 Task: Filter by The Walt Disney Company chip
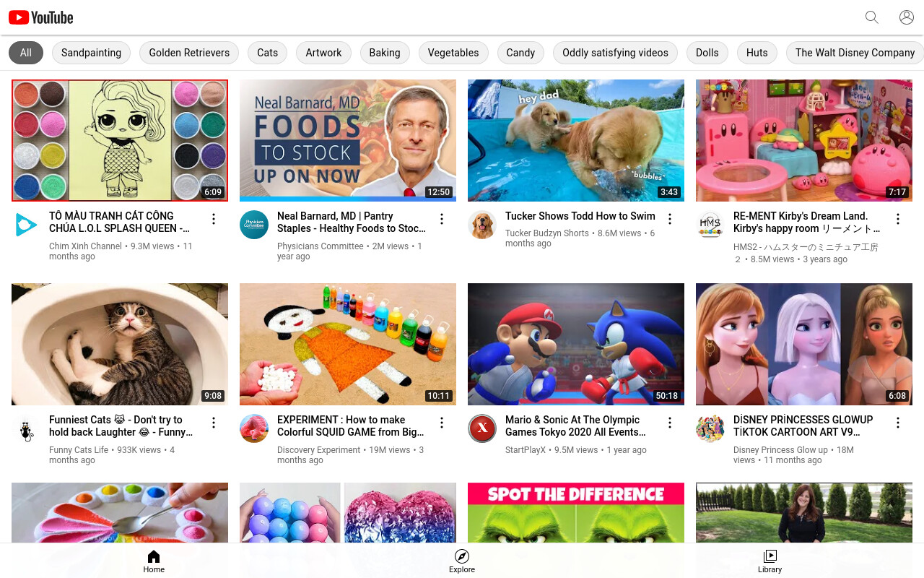pos(855,53)
